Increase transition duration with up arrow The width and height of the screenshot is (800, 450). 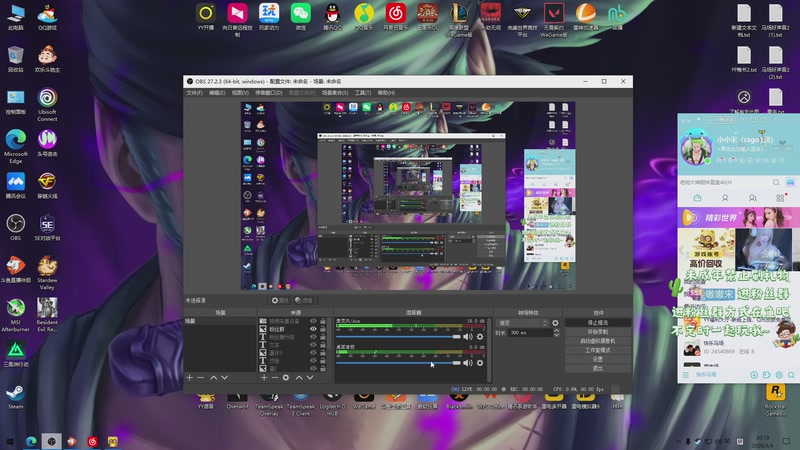pyautogui.click(x=556, y=331)
